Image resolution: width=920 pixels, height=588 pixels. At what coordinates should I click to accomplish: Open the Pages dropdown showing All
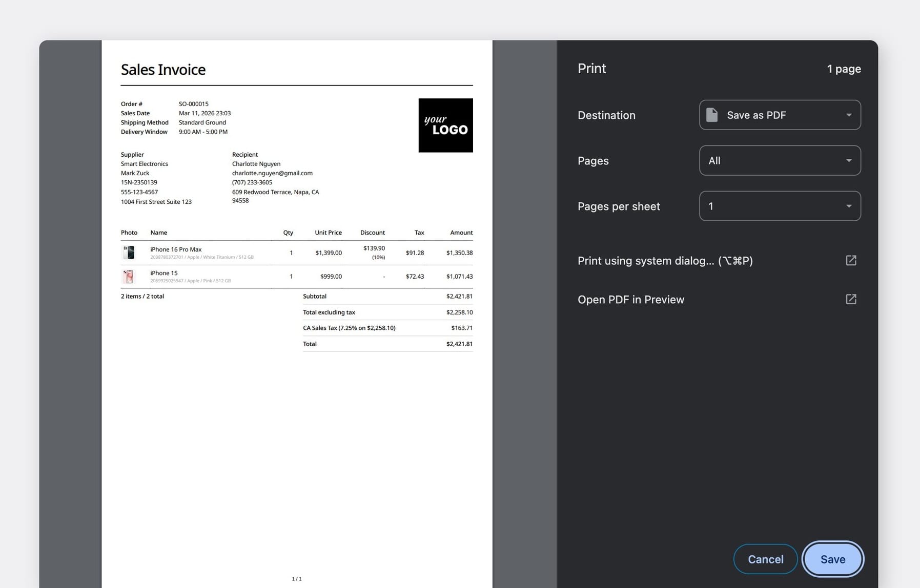click(779, 160)
